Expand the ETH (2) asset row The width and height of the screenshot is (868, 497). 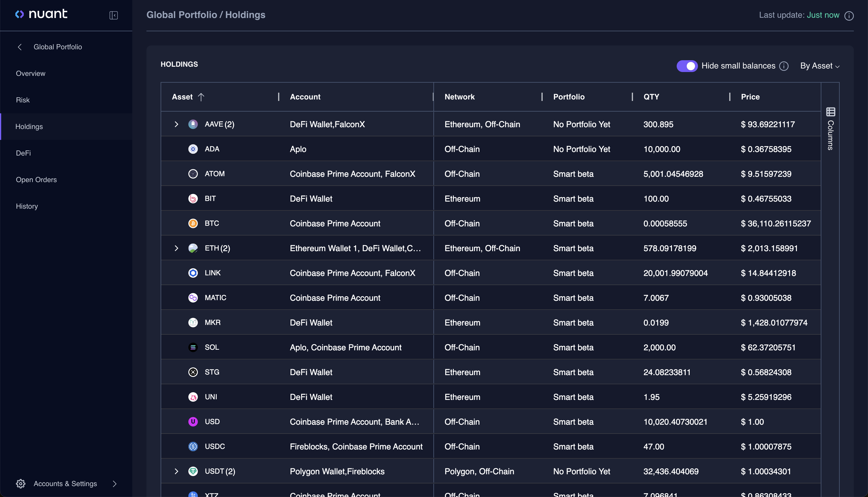click(x=177, y=248)
